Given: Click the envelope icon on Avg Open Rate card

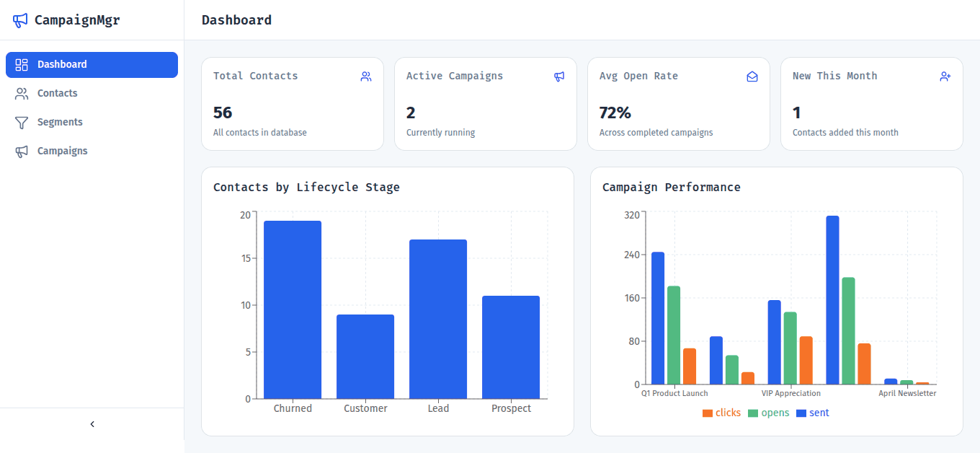Looking at the screenshot, I should coord(752,76).
